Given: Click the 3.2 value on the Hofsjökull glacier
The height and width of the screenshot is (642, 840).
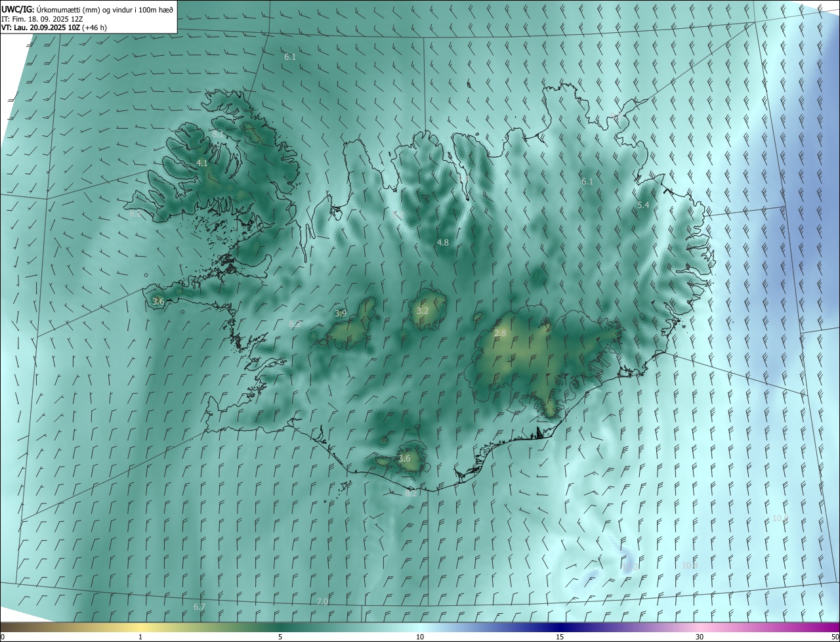Looking at the screenshot, I should (423, 310).
